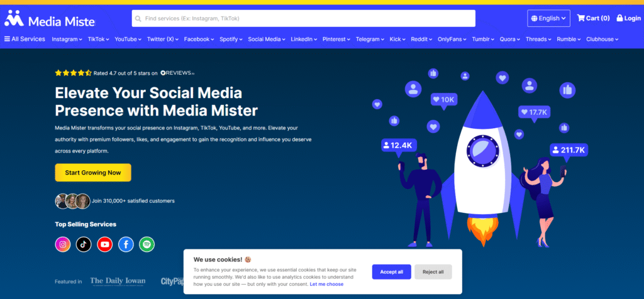
Task: Click the Instagram icon under Top Selling Services
Action: pyautogui.click(x=63, y=244)
